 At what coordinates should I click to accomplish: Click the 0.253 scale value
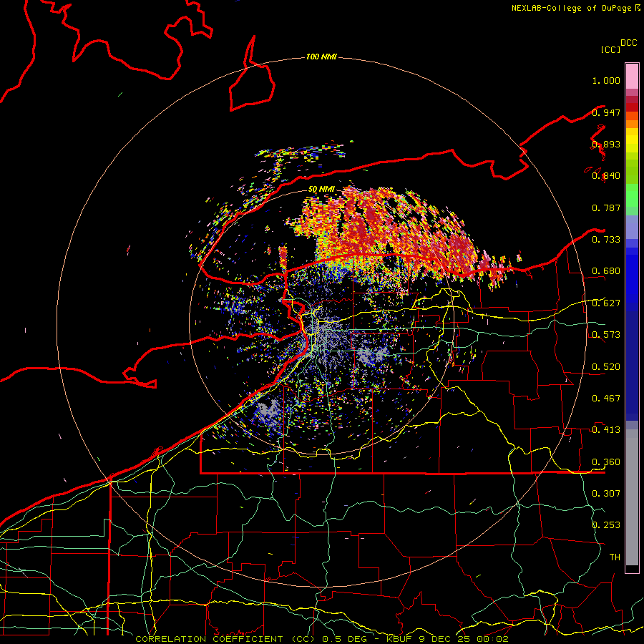606,525
